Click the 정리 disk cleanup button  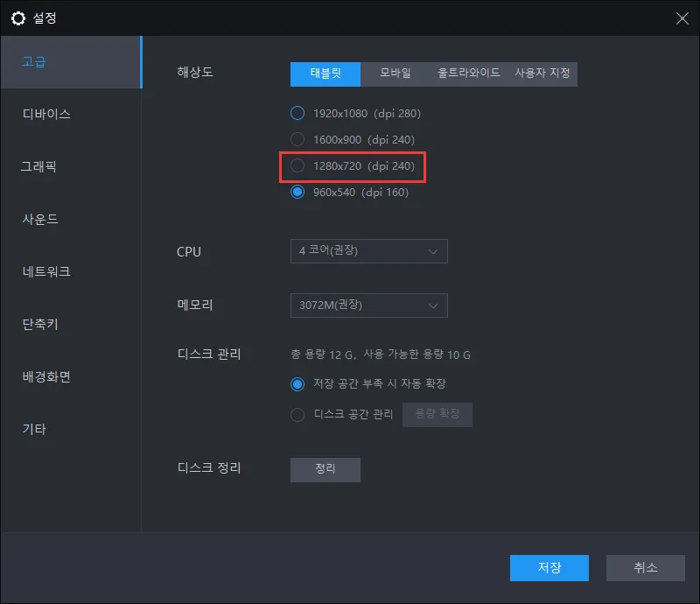click(325, 469)
